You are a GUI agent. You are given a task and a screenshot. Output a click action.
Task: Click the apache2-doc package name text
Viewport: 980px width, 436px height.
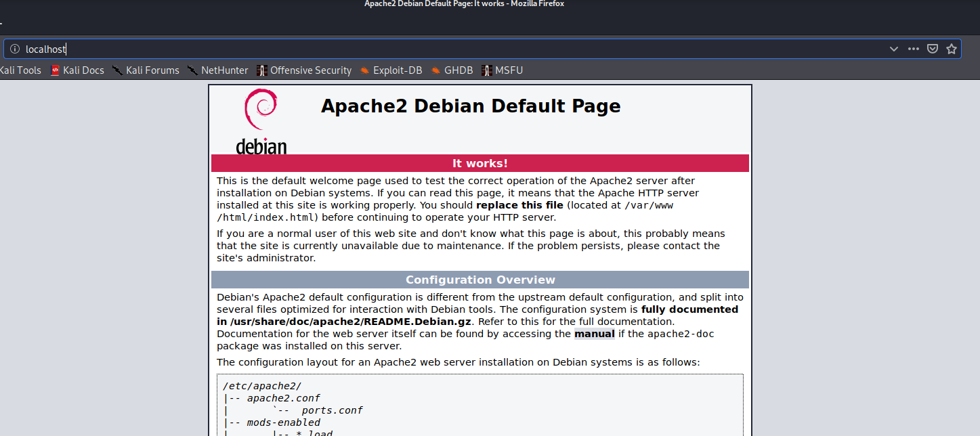pyautogui.click(x=681, y=334)
